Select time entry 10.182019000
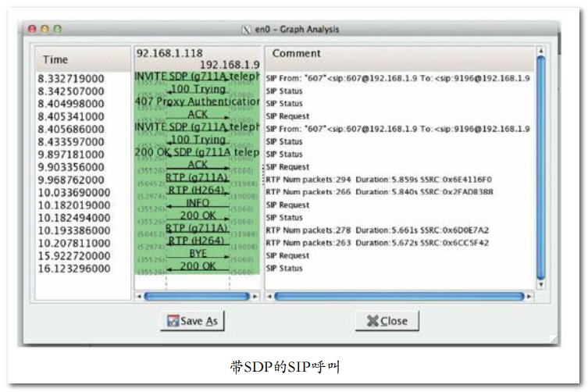Screen dimensions: 588x392 [74, 205]
